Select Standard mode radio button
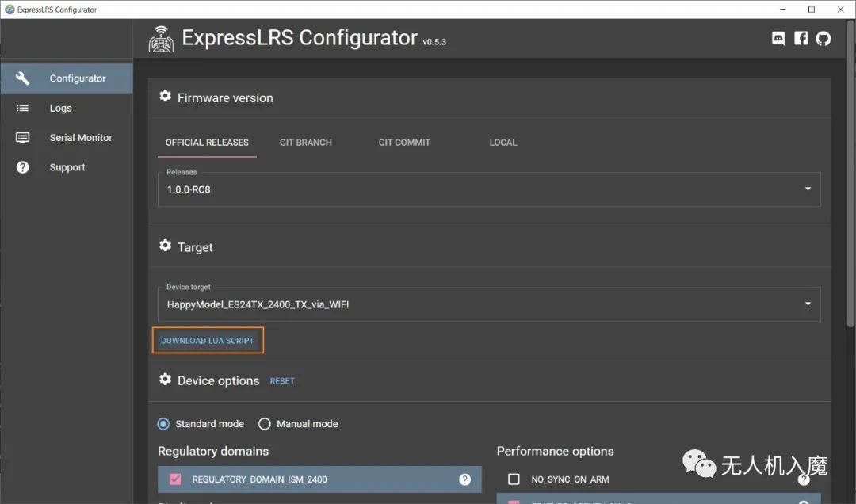 pos(163,424)
